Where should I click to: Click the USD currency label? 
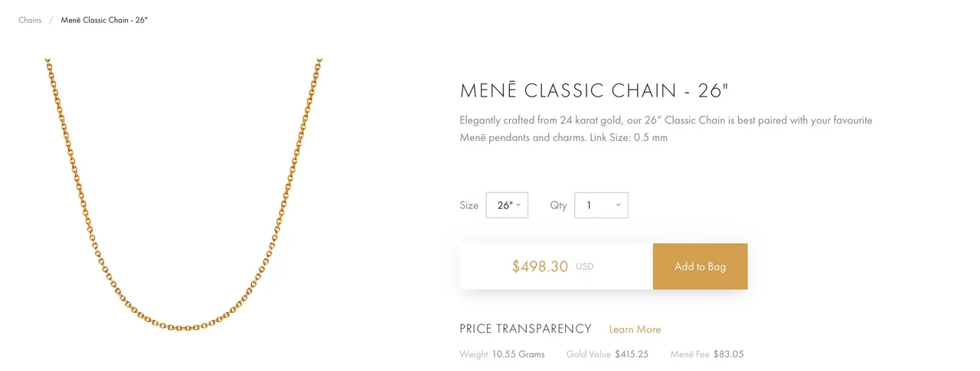tap(585, 268)
